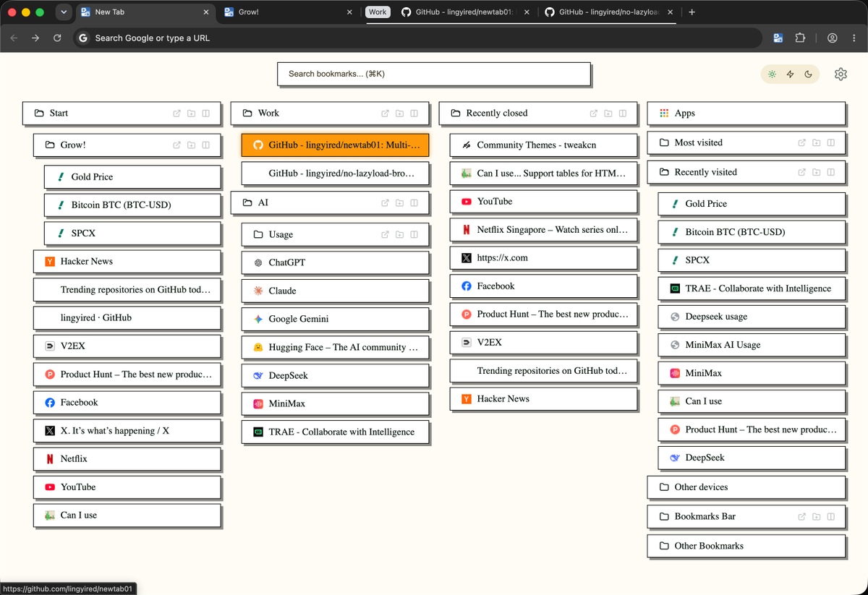Click the folder-plus icon on Work folder

point(400,114)
